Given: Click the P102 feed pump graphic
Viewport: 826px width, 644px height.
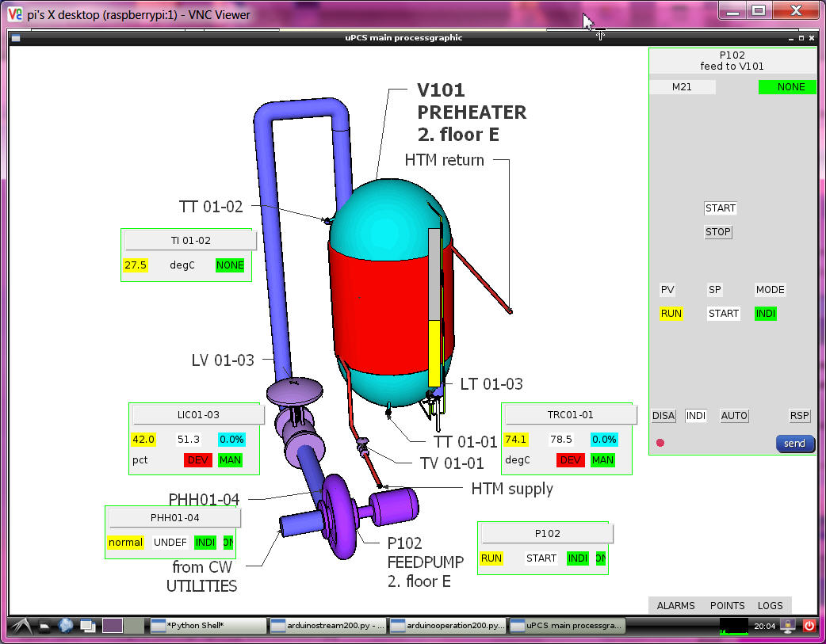Looking at the screenshot, I should click(x=339, y=508).
